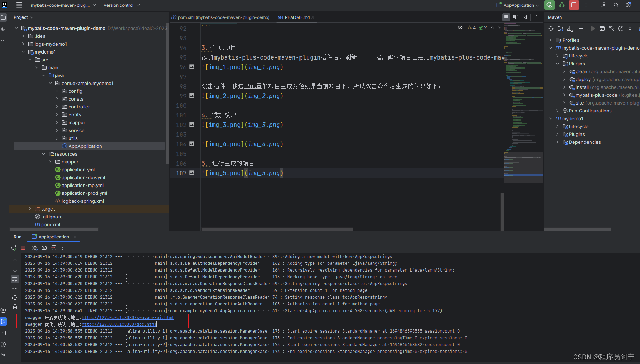Screen dimensions: 640x364
Task: Open Version control dropdown
Action: coord(121,5)
